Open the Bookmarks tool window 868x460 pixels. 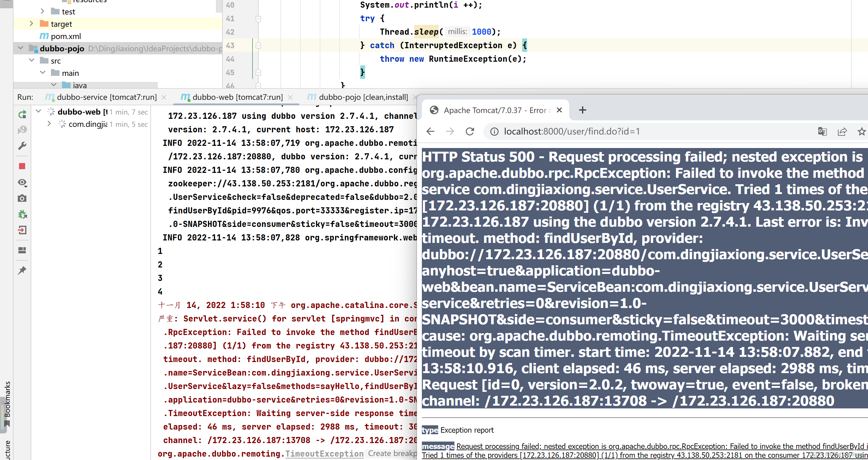pos(7,404)
